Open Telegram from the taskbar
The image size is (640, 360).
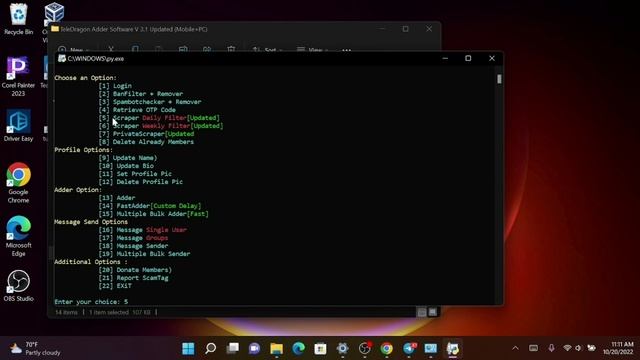[x=409, y=348]
